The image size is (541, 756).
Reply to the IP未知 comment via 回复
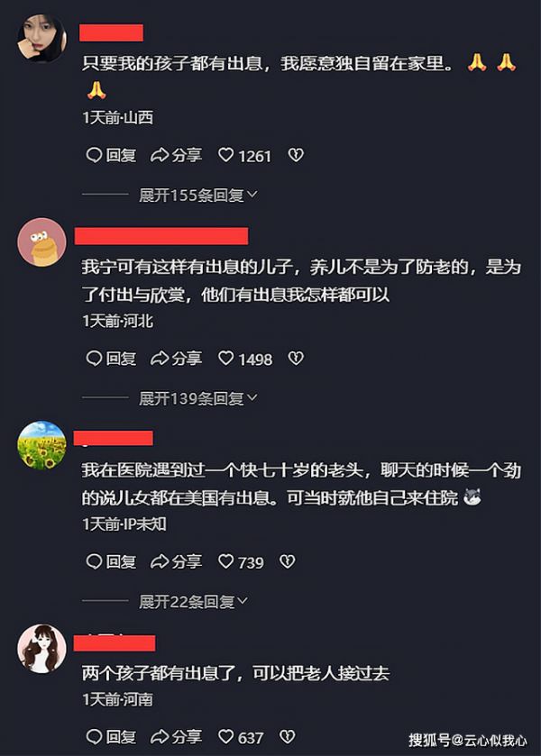(111, 561)
